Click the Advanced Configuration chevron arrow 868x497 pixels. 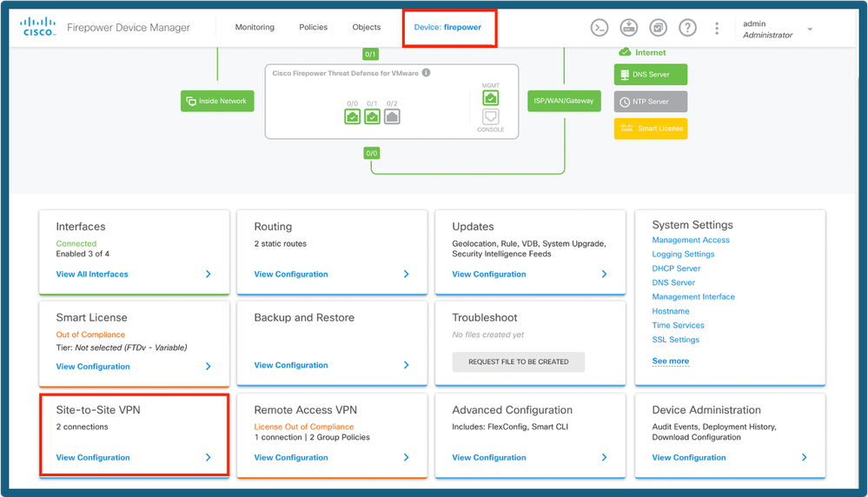604,458
